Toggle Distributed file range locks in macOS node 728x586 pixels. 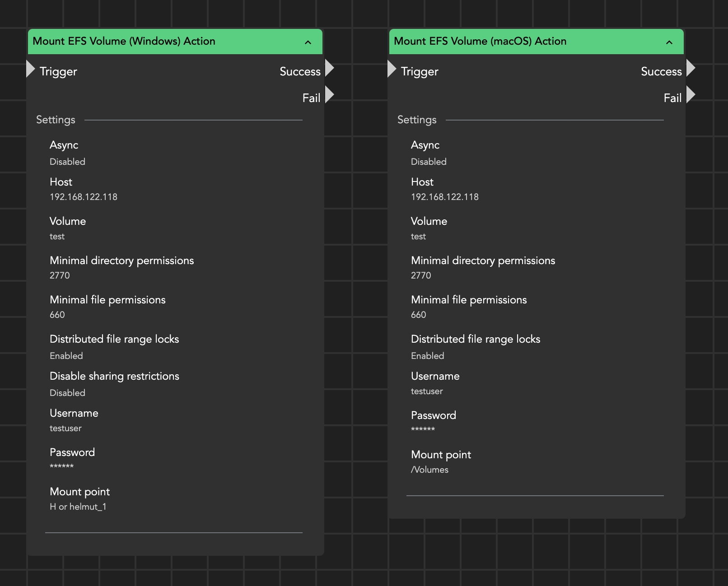click(427, 356)
